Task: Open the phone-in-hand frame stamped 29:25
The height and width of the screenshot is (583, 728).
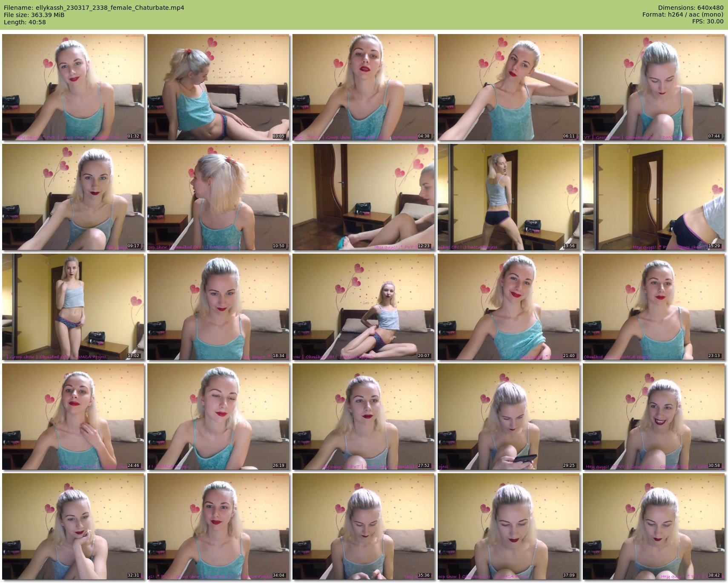Action: [x=509, y=417]
